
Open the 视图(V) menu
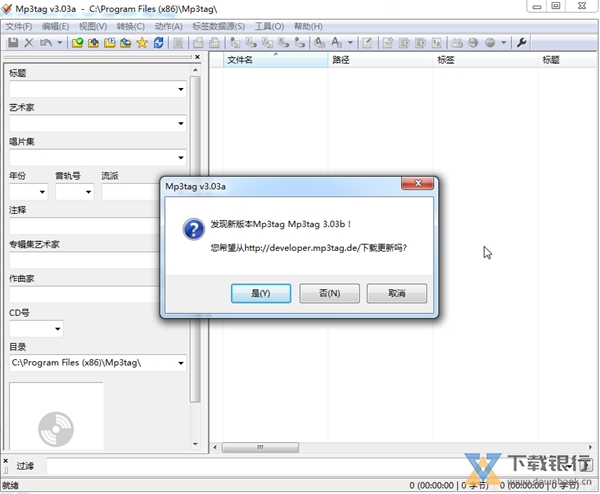[x=93, y=26]
